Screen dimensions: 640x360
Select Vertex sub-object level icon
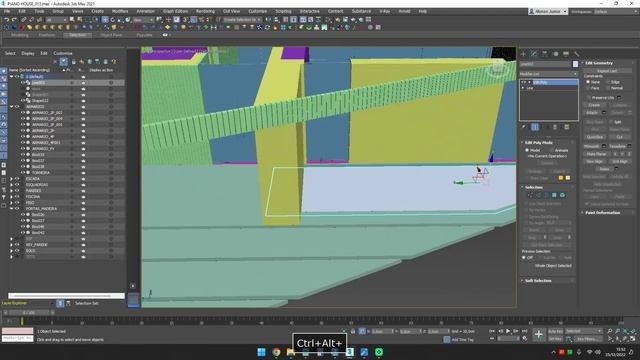point(531,196)
